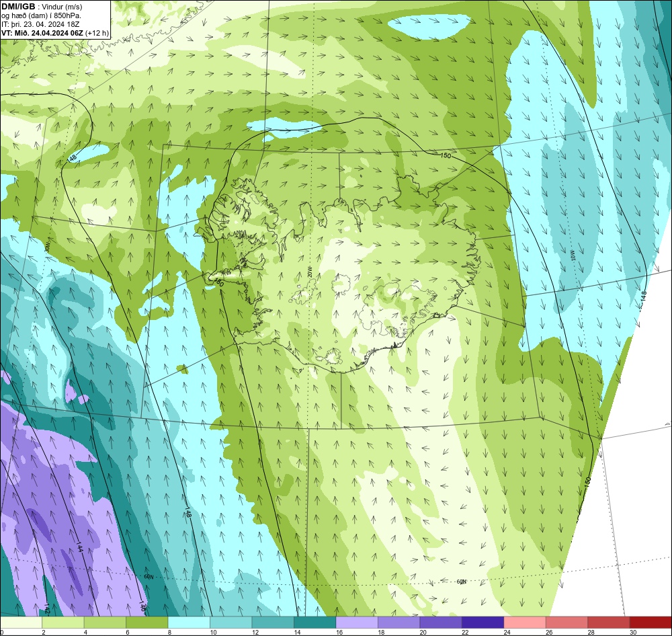The image size is (672, 636).
Task: Click legend tick value '6'
Action: point(127,632)
